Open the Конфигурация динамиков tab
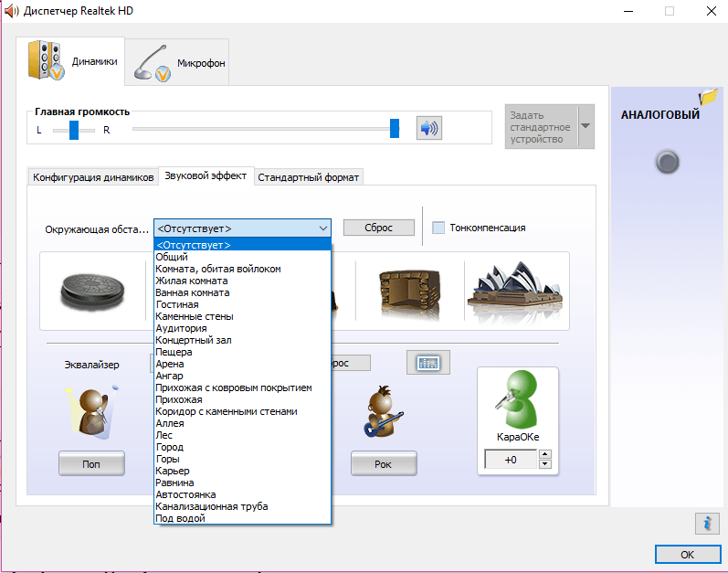The height and width of the screenshot is (573, 728). pyautogui.click(x=93, y=177)
